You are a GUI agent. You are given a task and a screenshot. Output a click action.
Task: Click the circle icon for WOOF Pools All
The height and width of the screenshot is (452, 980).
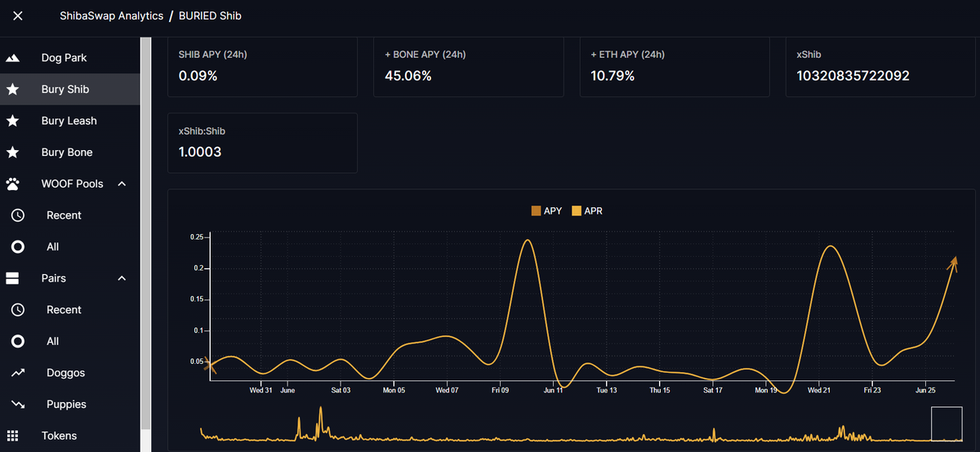point(18,246)
